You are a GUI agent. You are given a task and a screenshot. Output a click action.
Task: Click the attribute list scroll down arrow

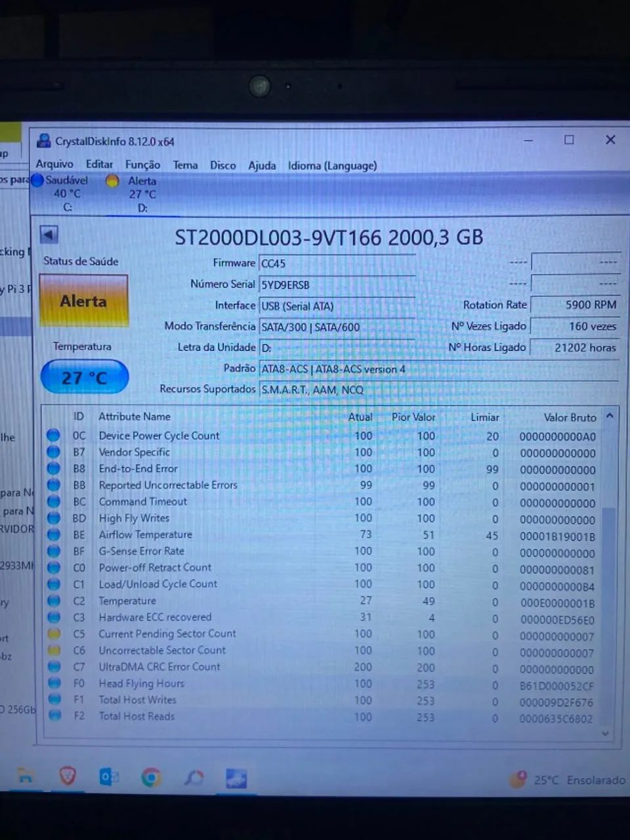pos(605,734)
